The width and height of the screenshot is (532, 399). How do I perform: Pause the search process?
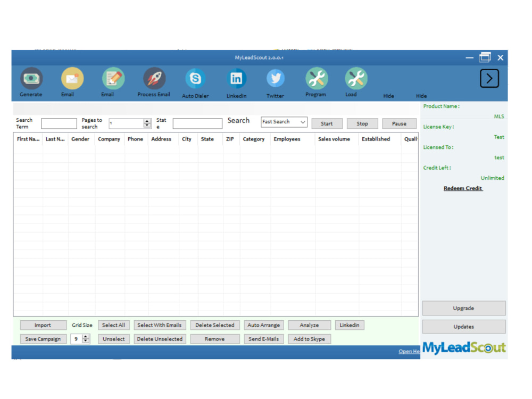[400, 123]
